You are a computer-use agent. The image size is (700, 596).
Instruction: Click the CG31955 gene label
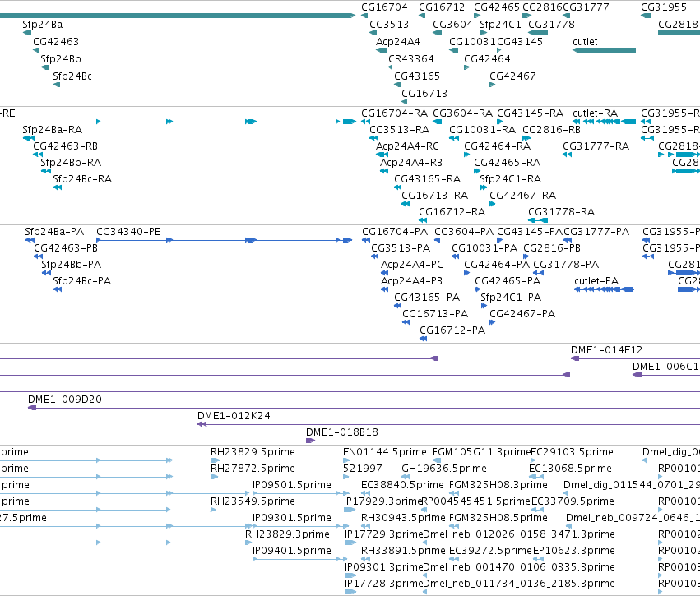[664, 7]
